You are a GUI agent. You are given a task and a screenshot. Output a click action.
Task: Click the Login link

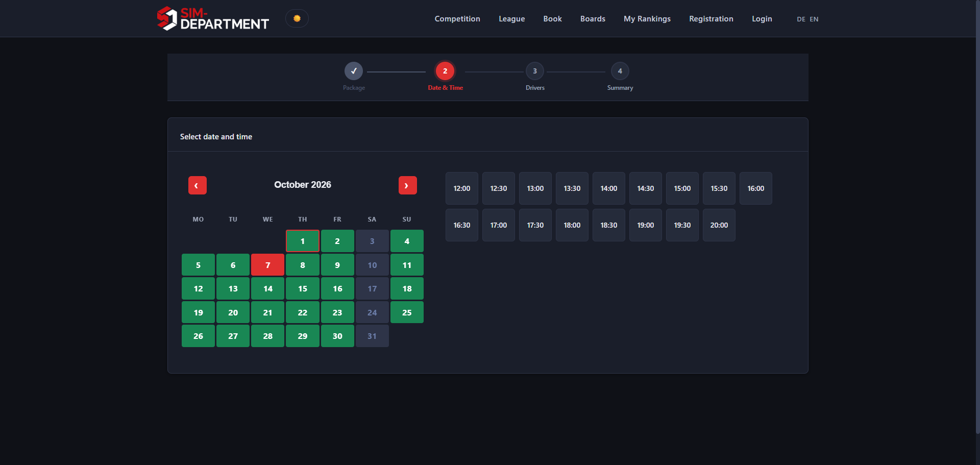pos(762,19)
